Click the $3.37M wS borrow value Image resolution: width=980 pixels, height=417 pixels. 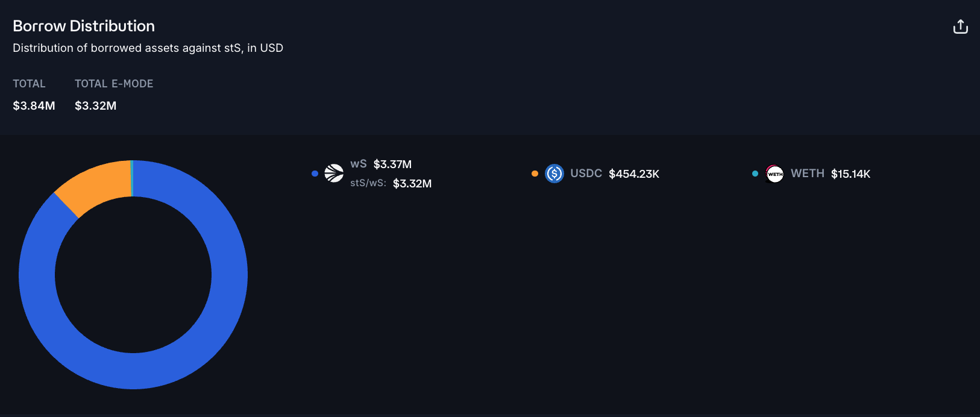(x=392, y=164)
